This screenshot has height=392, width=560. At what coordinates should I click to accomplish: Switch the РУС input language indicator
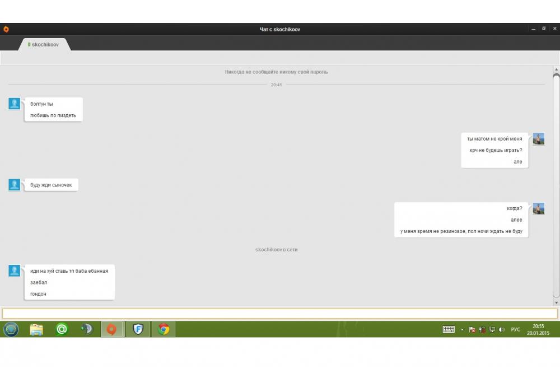point(515,330)
